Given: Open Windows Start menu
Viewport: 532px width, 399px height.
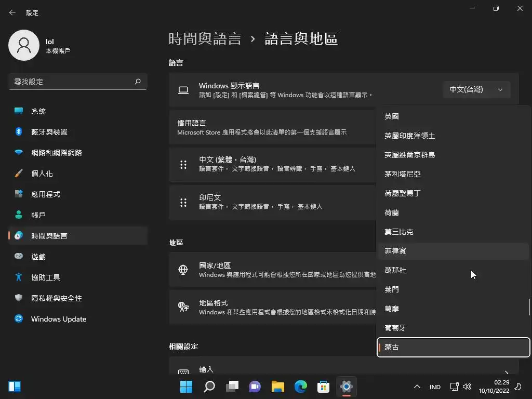Looking at the screenshot, I should tap(186, 387).
